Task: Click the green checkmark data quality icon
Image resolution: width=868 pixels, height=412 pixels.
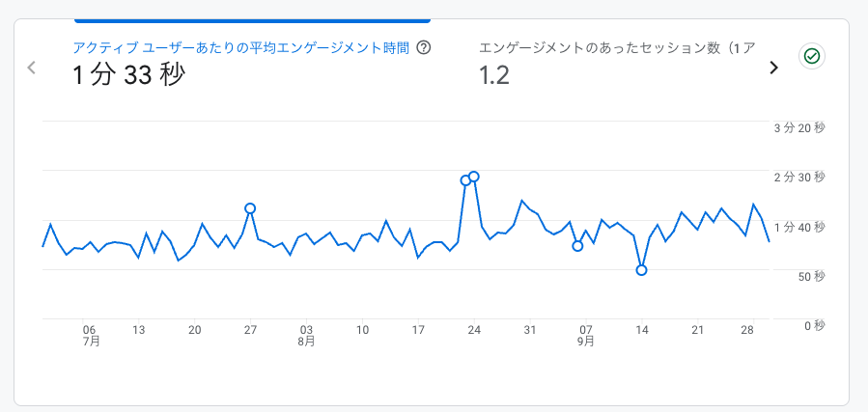Action: pos(812,57)
